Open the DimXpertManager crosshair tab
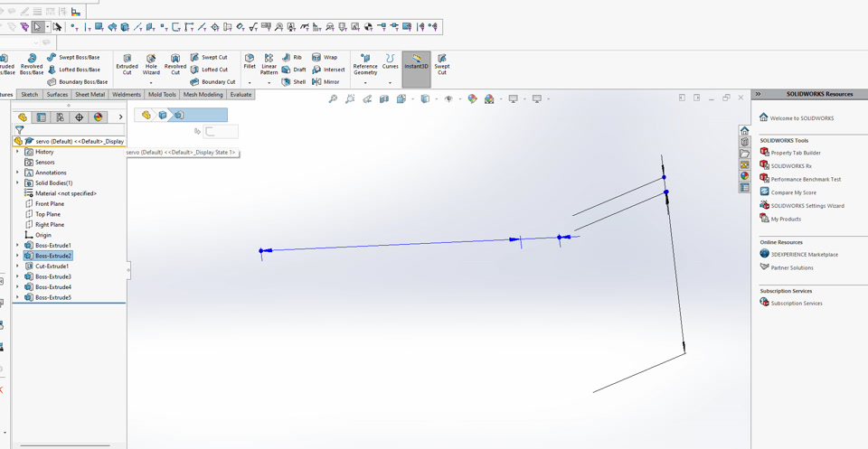 [x=80, y=117]
